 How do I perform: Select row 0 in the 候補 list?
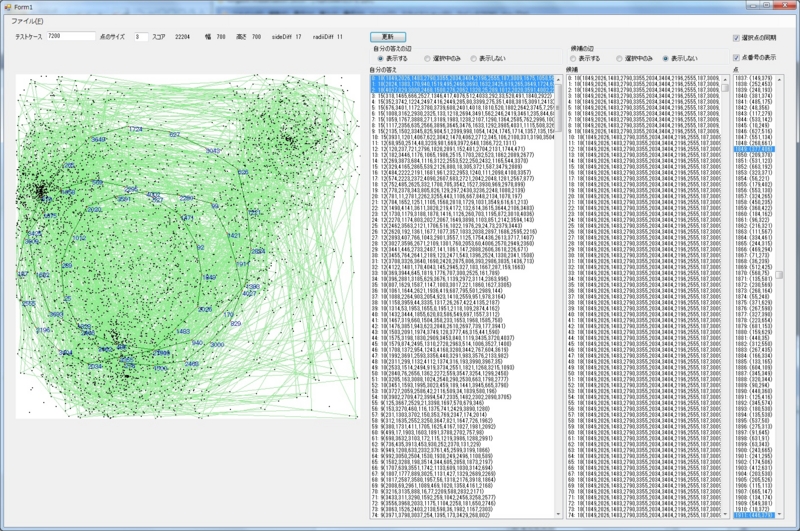pos(643,78)
